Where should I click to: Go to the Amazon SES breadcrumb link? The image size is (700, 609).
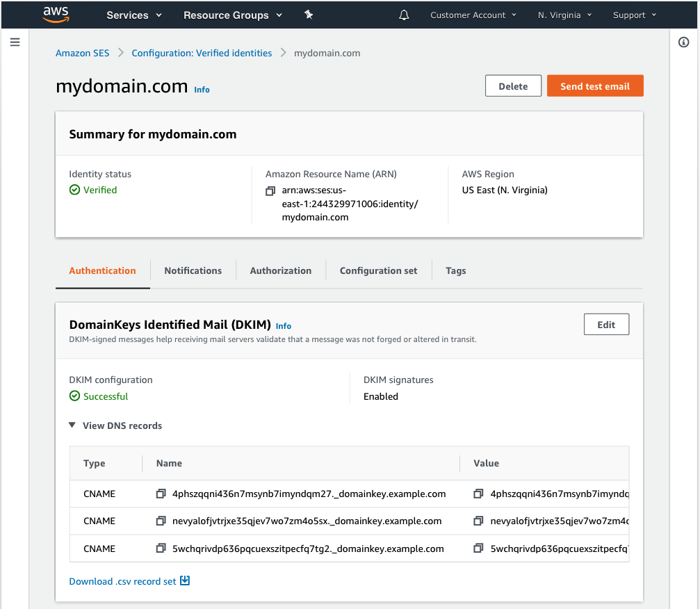[82, 53]
